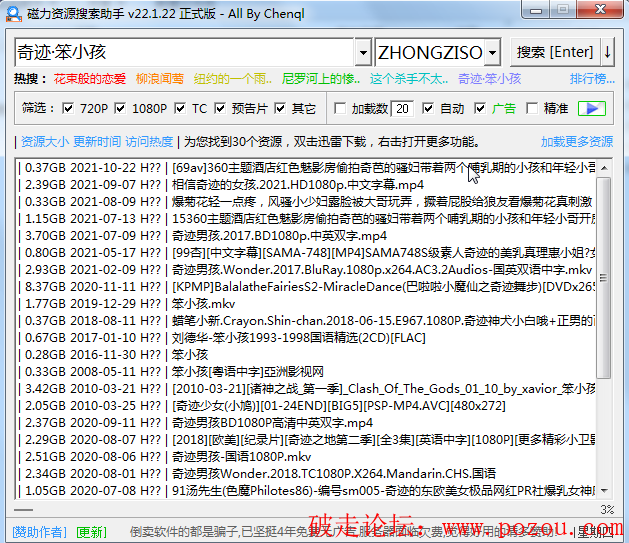The image size is (629, 543).
Task: Sort results by 资源大小
Action: [45, 142]
